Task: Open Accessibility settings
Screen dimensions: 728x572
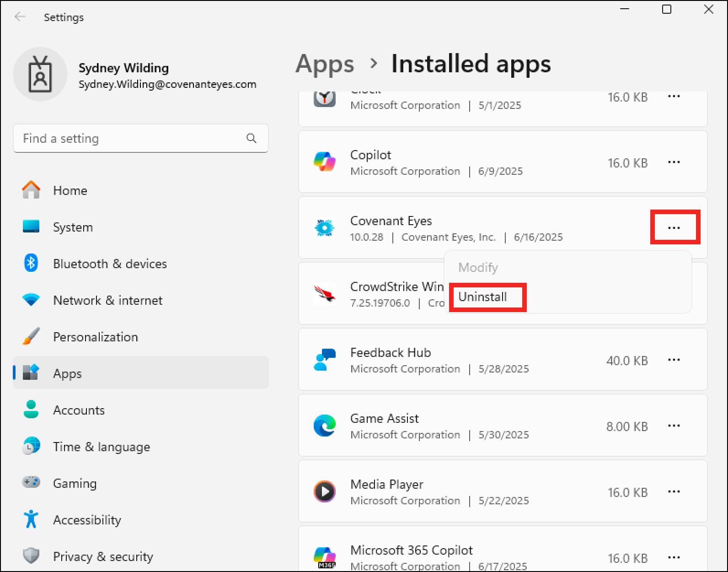Action: click(141, 520)
